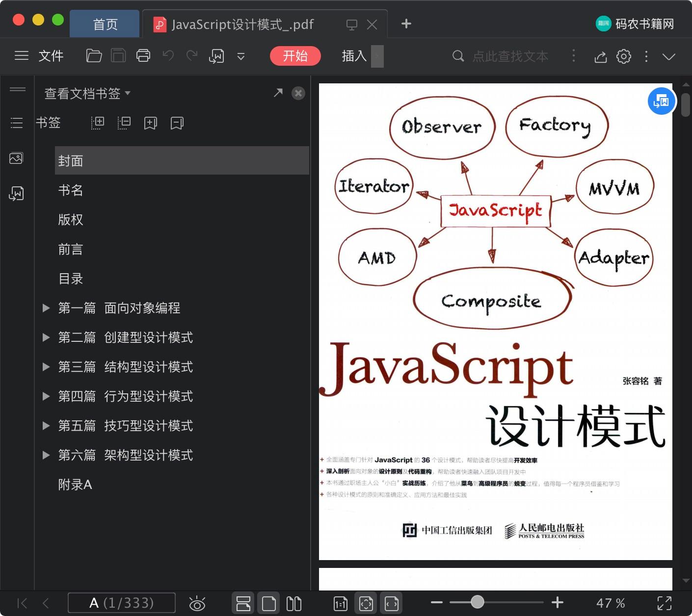Click the share export icon
Image resolution: width=692 pixels, height=616 pixels.
pos(601,56)
